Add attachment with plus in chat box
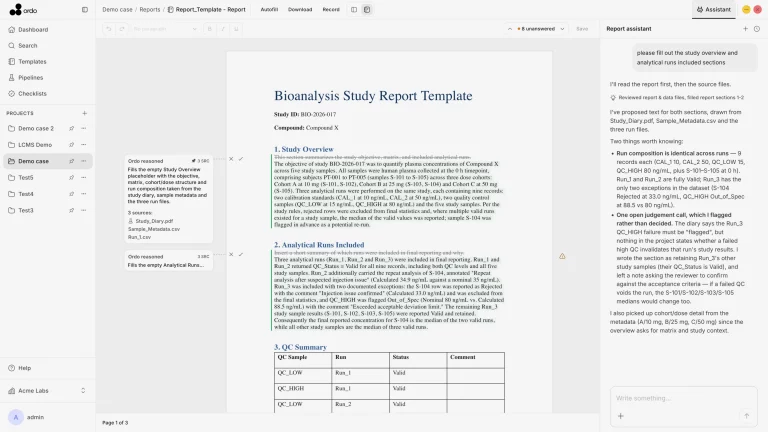Image resolution: width=768 pixels, height=432 pixels. (621, 416)
